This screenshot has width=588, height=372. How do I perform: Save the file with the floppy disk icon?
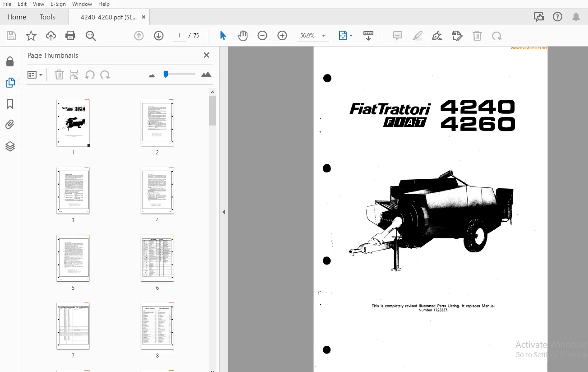(11, 36)
